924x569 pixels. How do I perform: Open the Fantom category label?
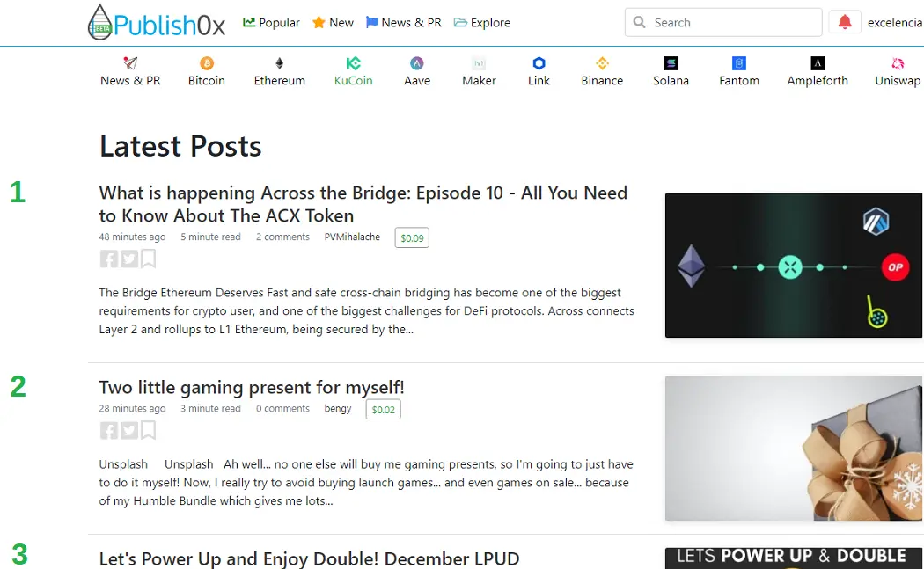pos(739,81)
